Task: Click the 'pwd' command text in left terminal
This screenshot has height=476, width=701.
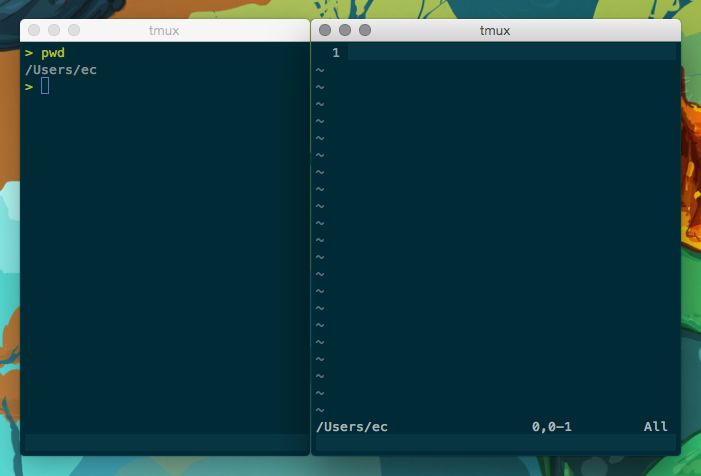Action: (x=53, y=53)
